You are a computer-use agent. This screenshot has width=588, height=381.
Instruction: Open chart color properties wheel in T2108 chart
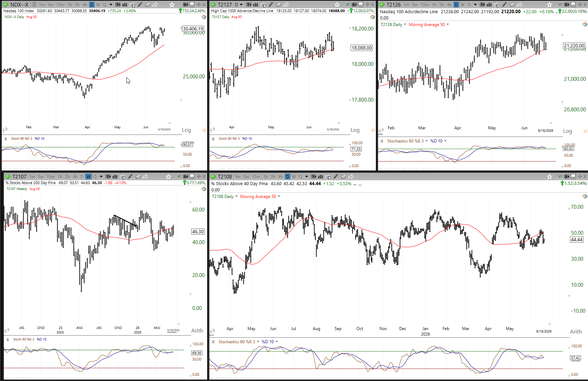pyautogui.click(x=585, y=196)
